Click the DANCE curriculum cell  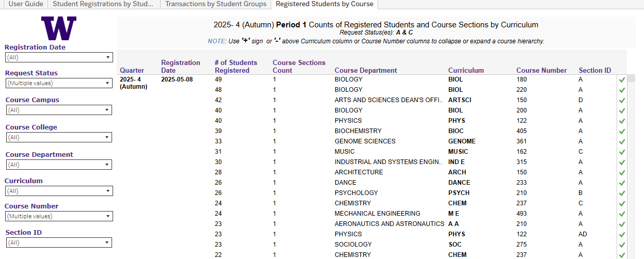(459, 183)
